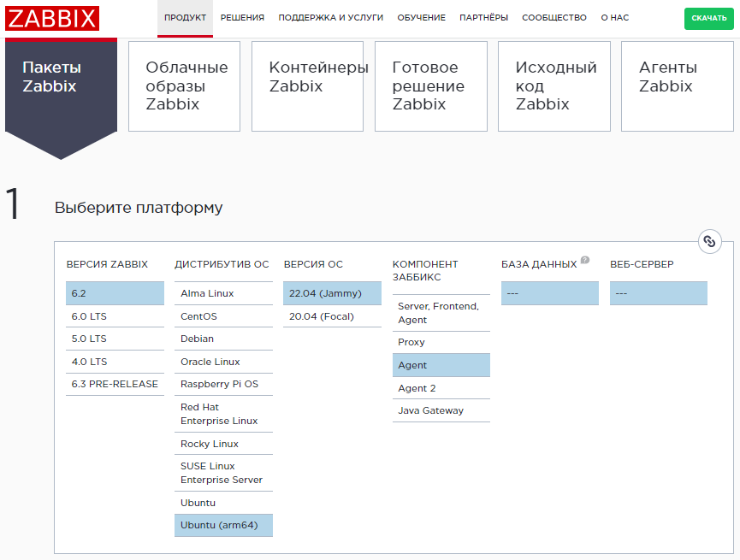The height and width of the screenshot is (560, 740).
Task: Click the Версия Zabbix column header
Action: (107, 264)
